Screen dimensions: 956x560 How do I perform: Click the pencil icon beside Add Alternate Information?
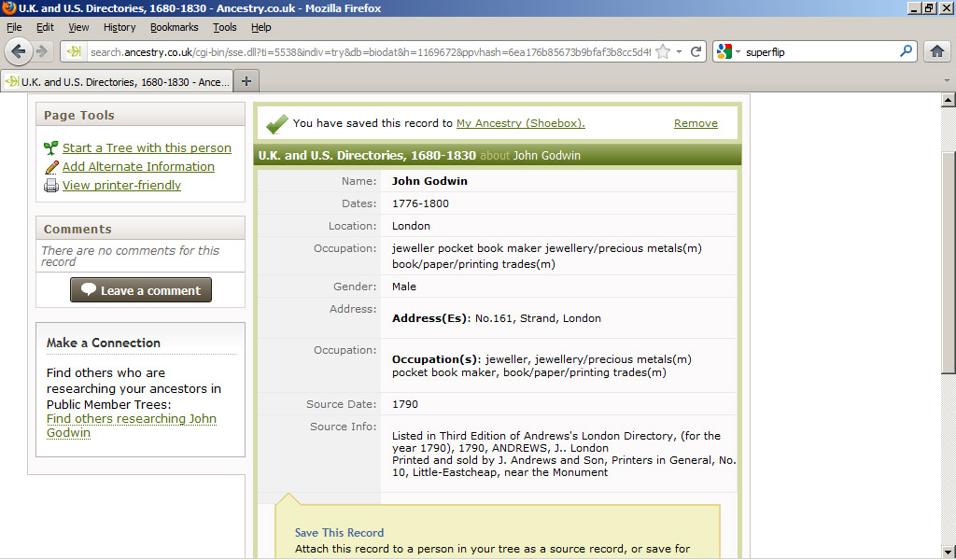point(51,167)
